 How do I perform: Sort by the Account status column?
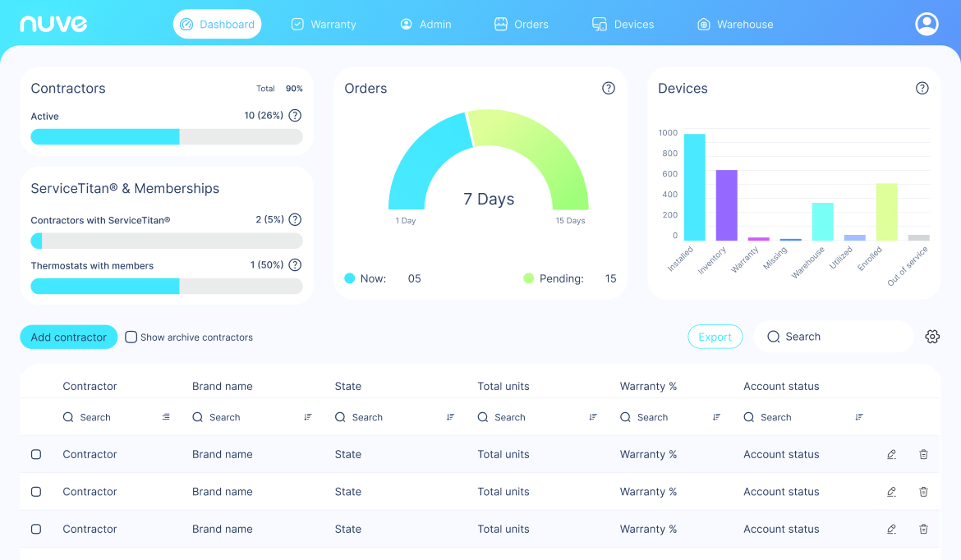point(859,417)
